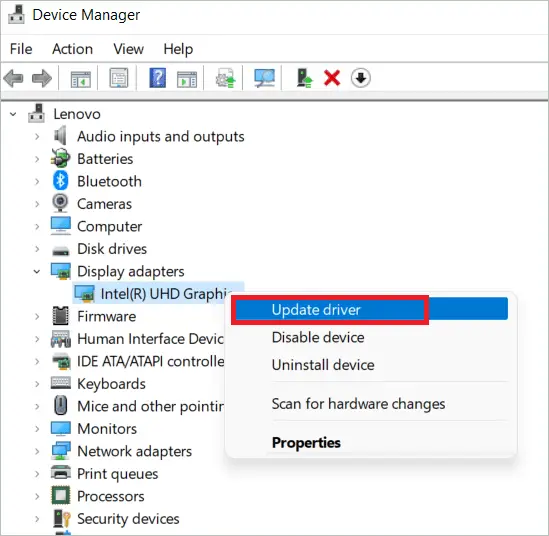
Task: Click the Display adapters category label
Action: [x=131, y=272]
